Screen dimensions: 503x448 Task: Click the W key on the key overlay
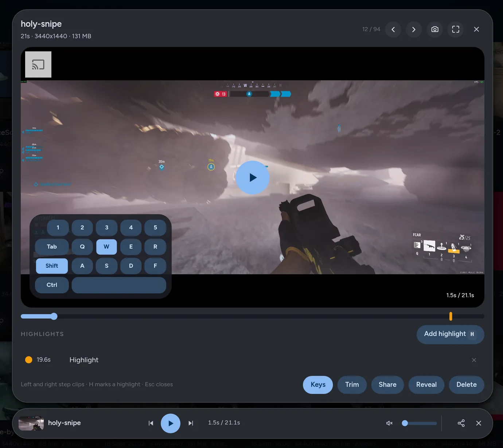[x=106, y=247]
